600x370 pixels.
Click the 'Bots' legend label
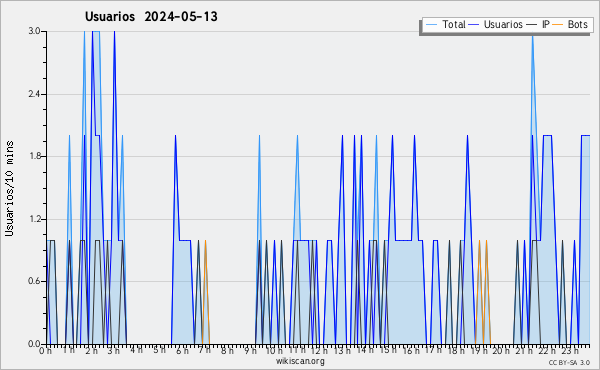[577, 24]
